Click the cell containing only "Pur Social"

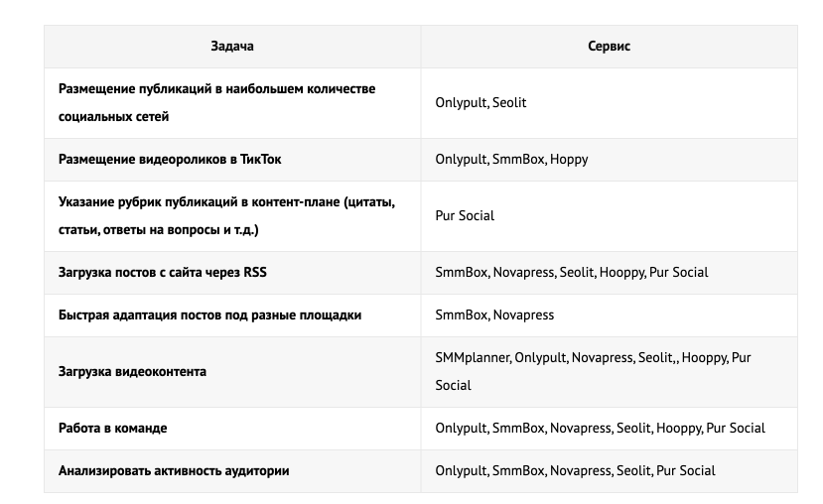tap(465, 215)
